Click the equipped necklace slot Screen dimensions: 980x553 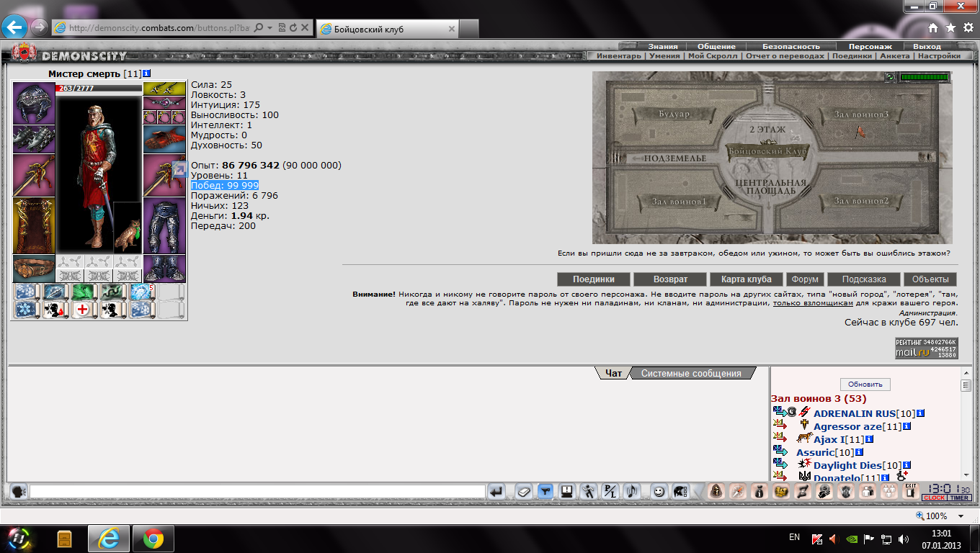[x=164, y=103]
